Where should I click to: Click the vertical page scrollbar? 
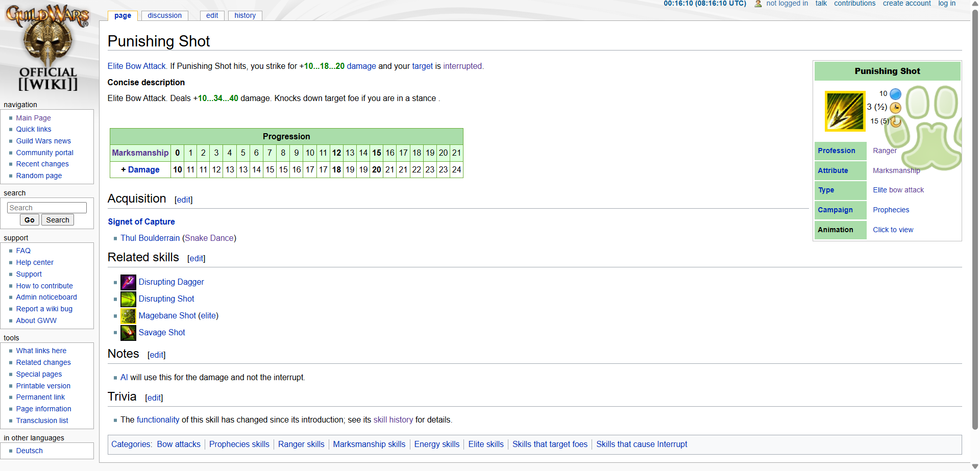click(975, 219)
